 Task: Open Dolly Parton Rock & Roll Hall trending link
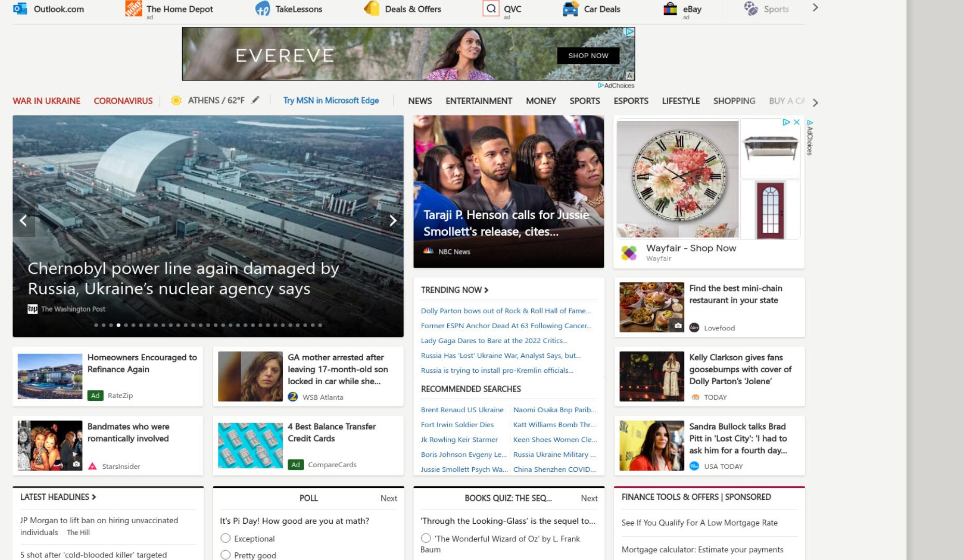pyautogui.click(x=505, y=311)
